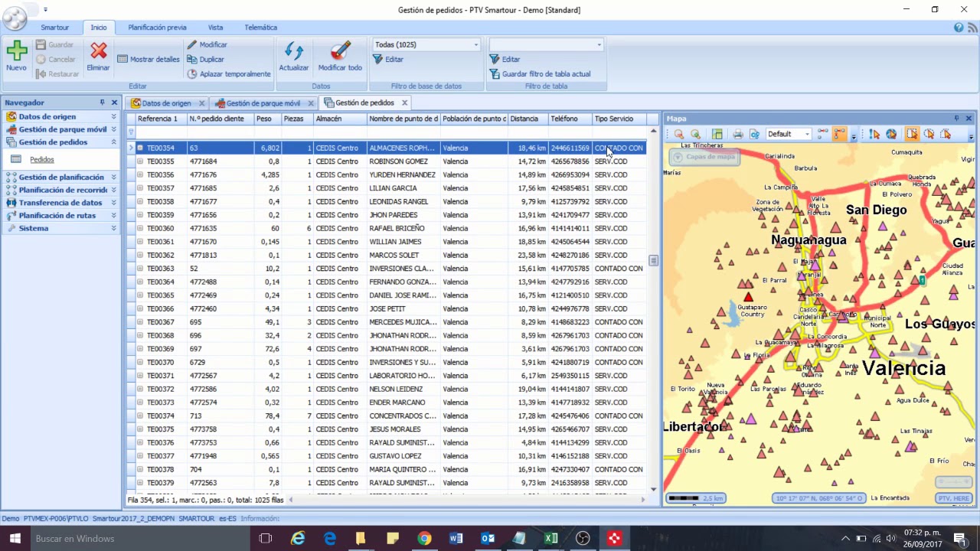Switch to the Planificación previa ribbon tab
The image size is (980, 551).
click(157, 28)
